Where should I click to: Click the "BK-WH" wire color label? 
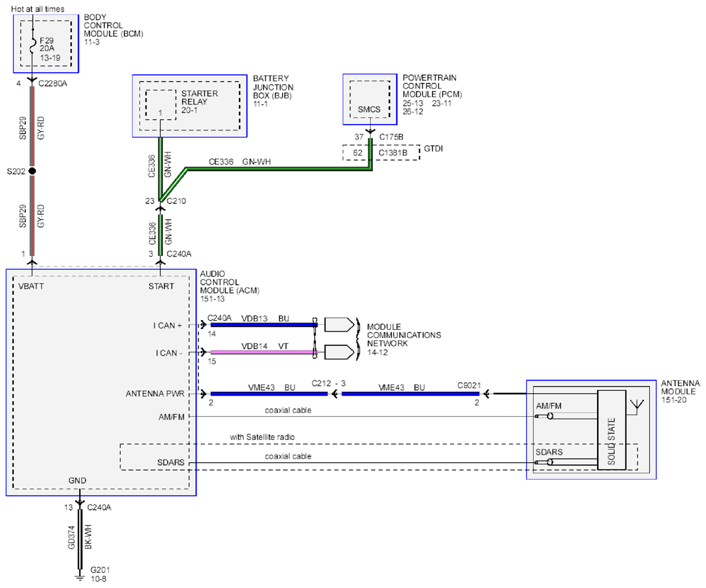88,537
